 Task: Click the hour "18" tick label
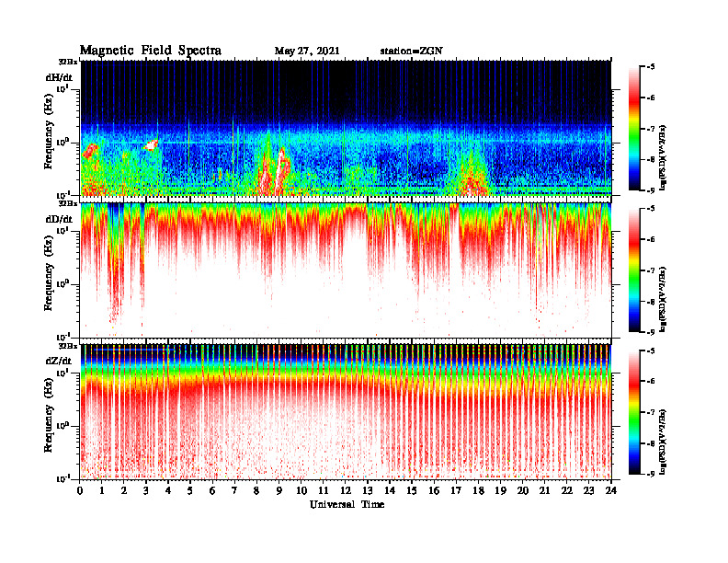(x=478, y=491)
